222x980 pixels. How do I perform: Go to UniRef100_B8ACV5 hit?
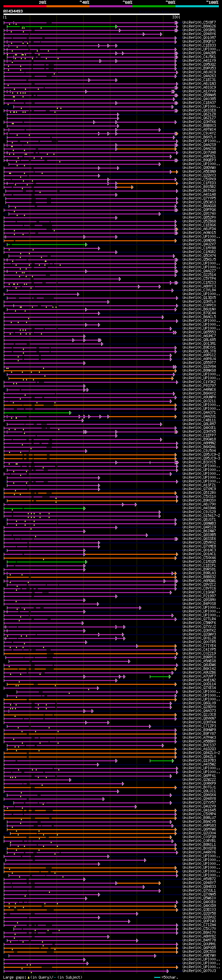click(199, 821)
